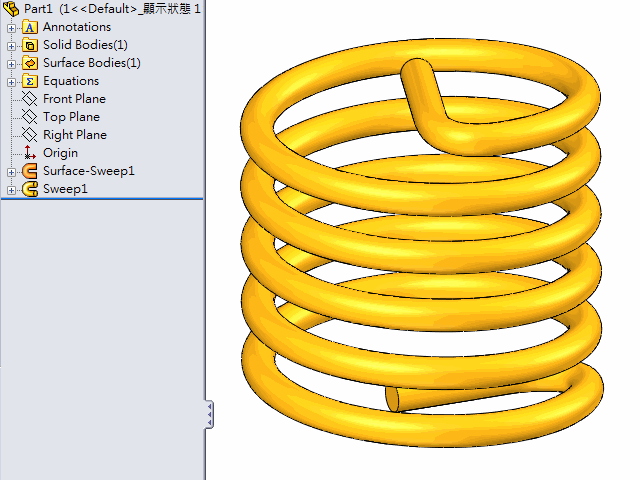The width and height of the screenshot is (640, 480).
Task: Select Solid Bodies(1) label
Action: click(x=85, y=45)
